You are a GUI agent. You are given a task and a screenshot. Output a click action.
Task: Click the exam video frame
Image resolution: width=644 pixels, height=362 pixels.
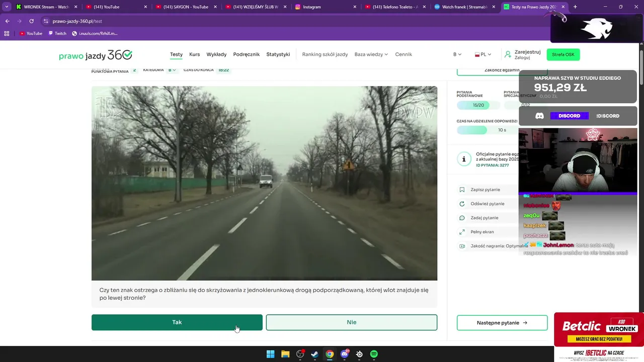[264, 183]
